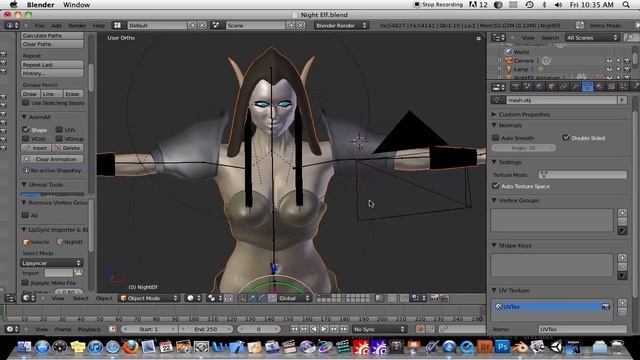Click the 3D View editor type icon
The width and height of the screenshot is (640, 360).
[29, 298]
